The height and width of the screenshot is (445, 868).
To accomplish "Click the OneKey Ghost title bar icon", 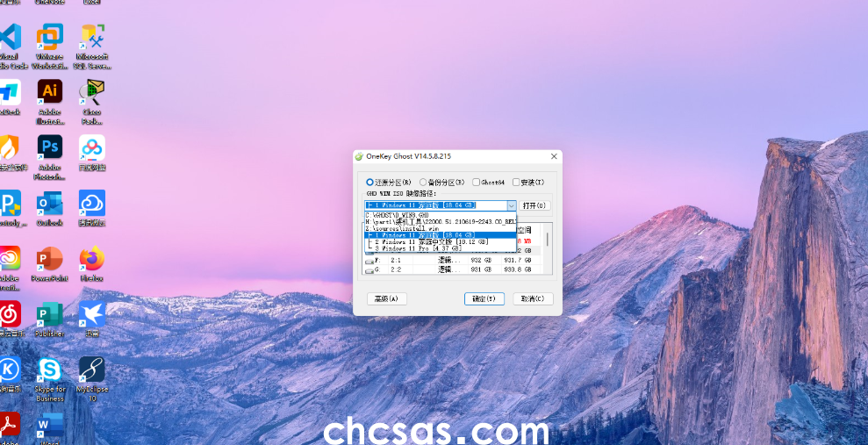I will (x=359, y=156).
